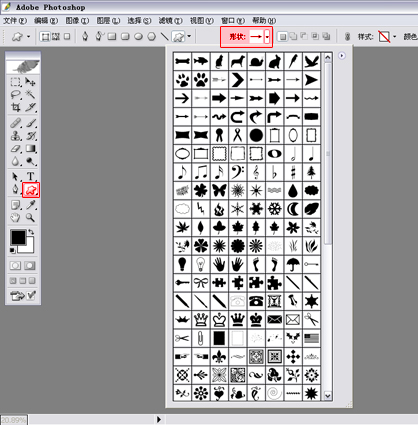Select the Notes tool

[x=15, y=205]
